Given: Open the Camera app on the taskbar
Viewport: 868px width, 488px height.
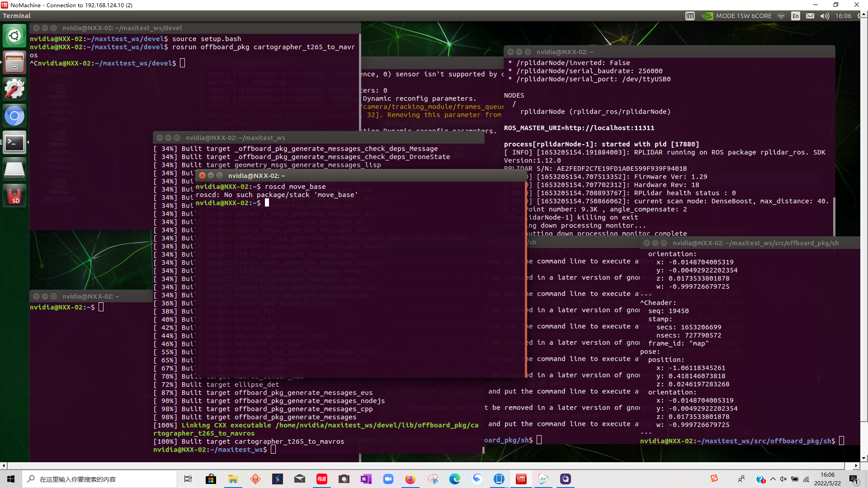Looking at the screenshot, I should coord(344,479).
